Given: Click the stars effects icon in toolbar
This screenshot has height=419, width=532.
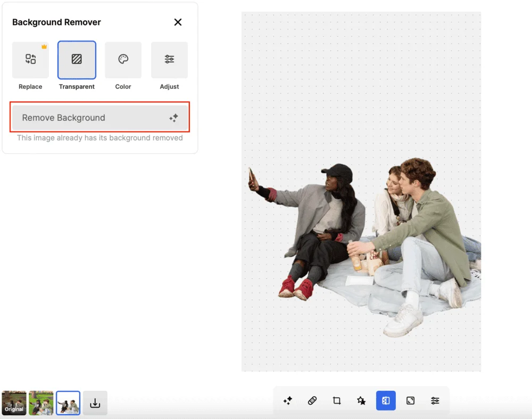Looking at the screenshot, I should point(361,400).
